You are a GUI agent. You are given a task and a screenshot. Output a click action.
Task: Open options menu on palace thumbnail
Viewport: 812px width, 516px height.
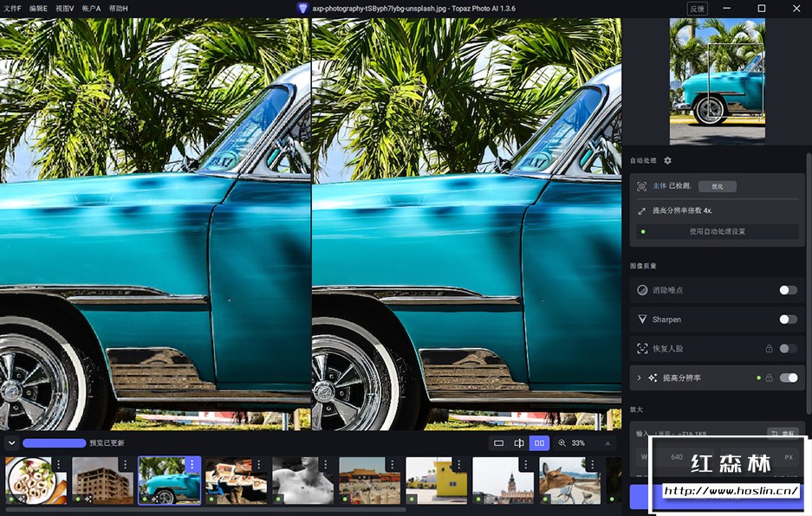(392, 464)
